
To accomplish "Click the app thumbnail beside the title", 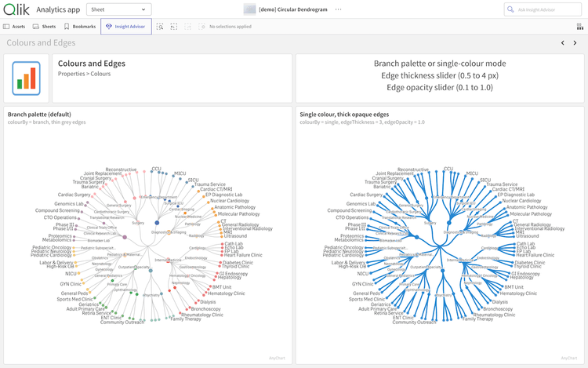I will pyautogui.click(x=249, y=9).
